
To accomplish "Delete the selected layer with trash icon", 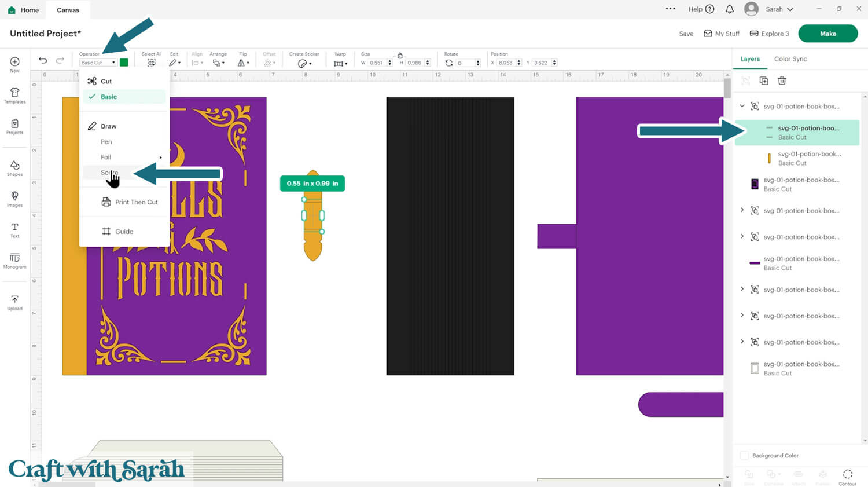I will pos(782,81).
